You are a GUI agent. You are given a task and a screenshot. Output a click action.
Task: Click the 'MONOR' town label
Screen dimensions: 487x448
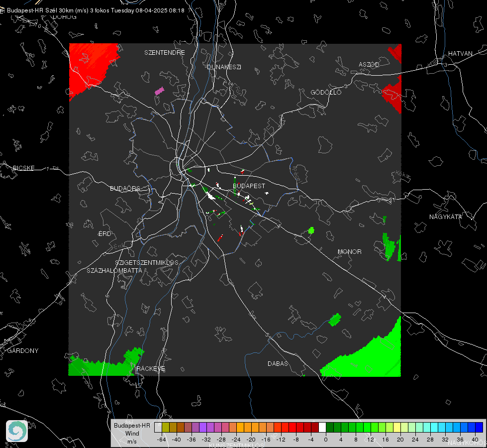click(349, 251)
